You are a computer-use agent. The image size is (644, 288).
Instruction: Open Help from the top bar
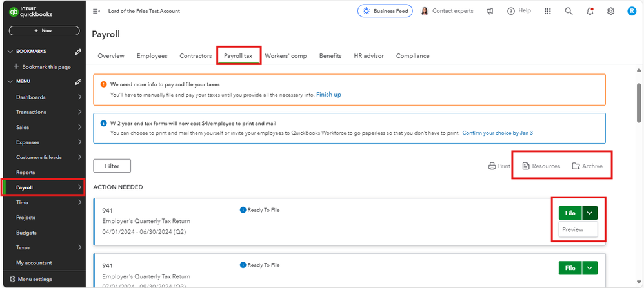pyautogui.click(x=519, y=11)
